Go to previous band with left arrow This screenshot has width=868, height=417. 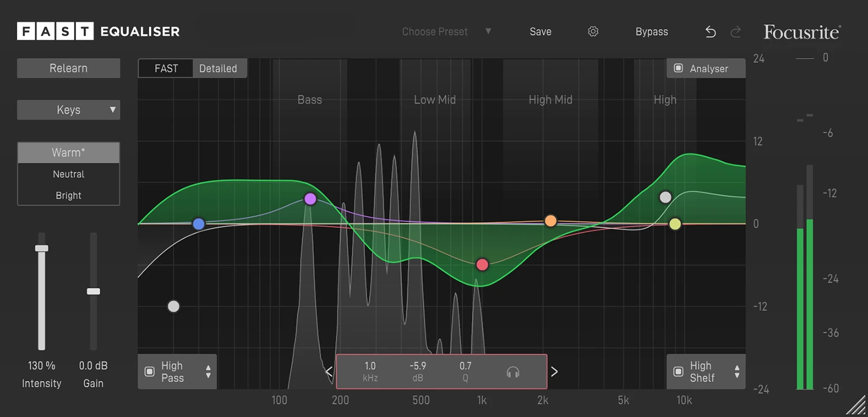329,372
